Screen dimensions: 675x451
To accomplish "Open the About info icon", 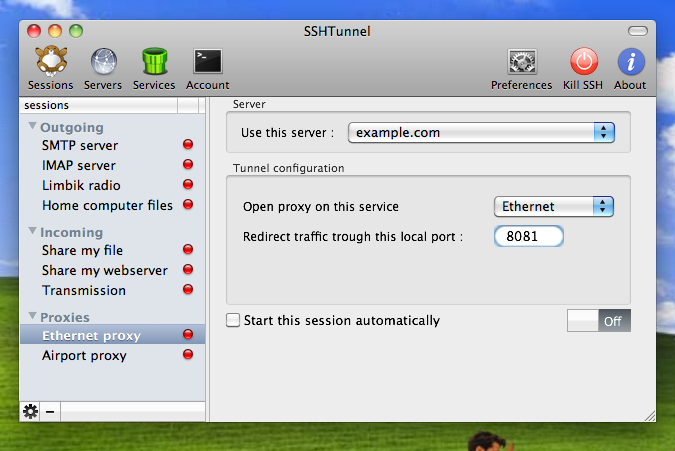I will coord(631,62).
